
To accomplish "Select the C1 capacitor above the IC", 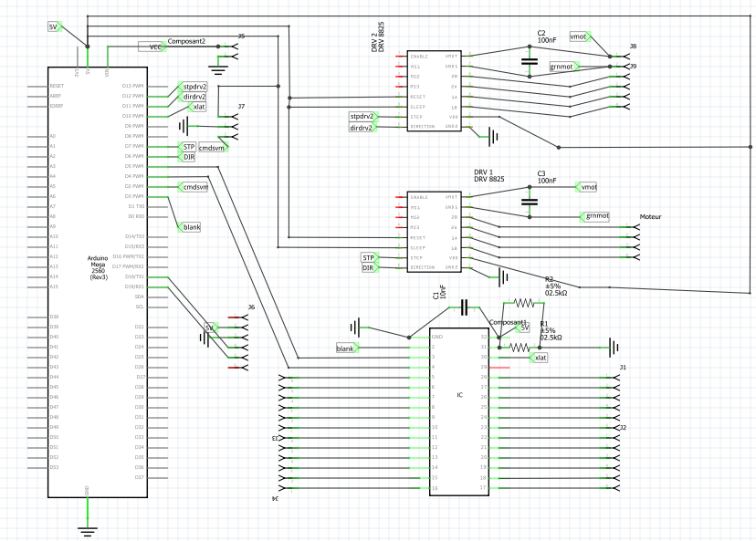I will point(464,307).
